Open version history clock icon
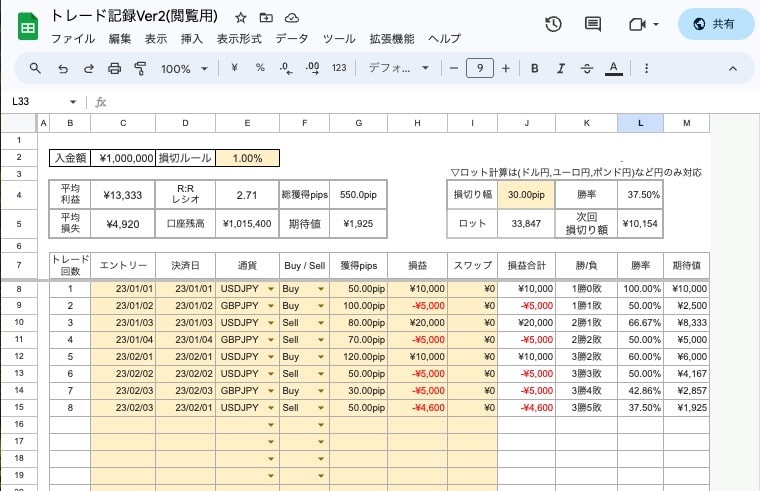 (553, 24)
